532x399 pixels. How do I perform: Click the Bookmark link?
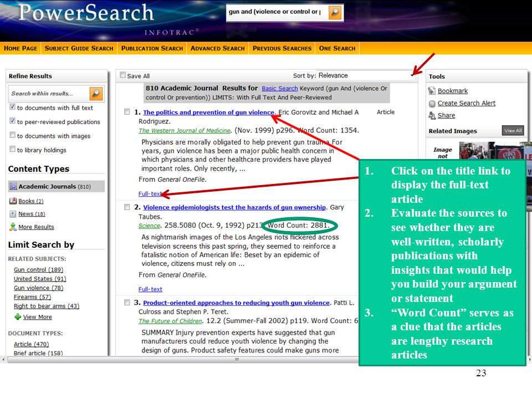453,91
